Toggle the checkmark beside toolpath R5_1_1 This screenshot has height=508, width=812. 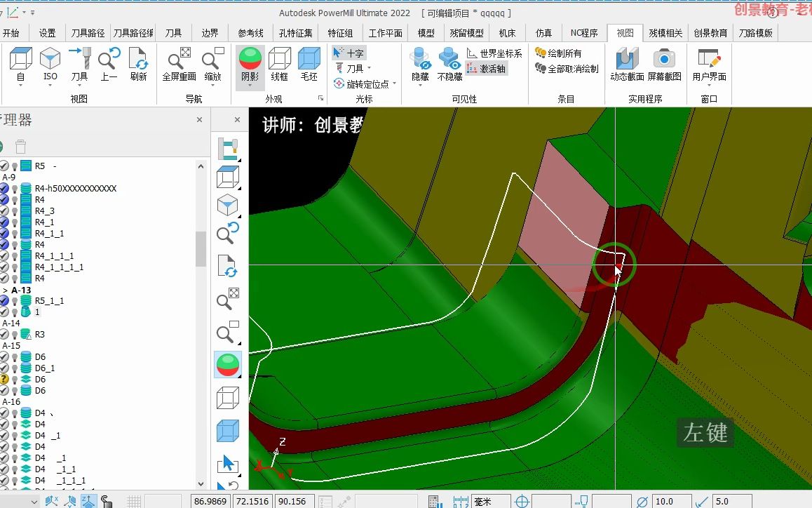coord(4,300)
